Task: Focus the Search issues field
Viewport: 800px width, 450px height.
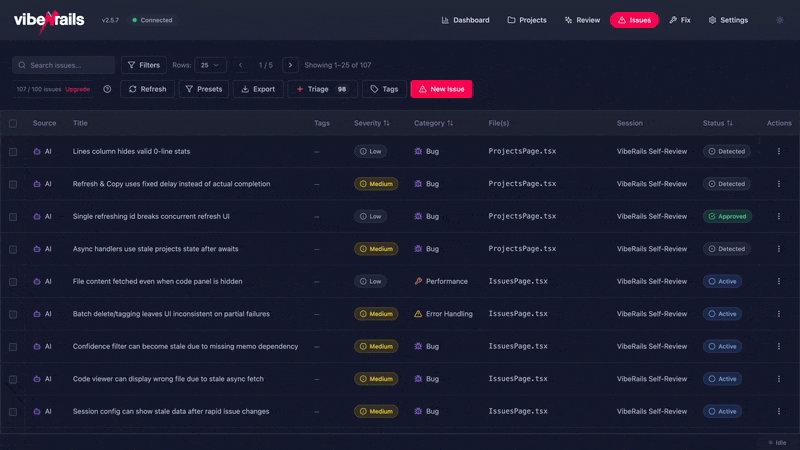Action: [63, 65]
